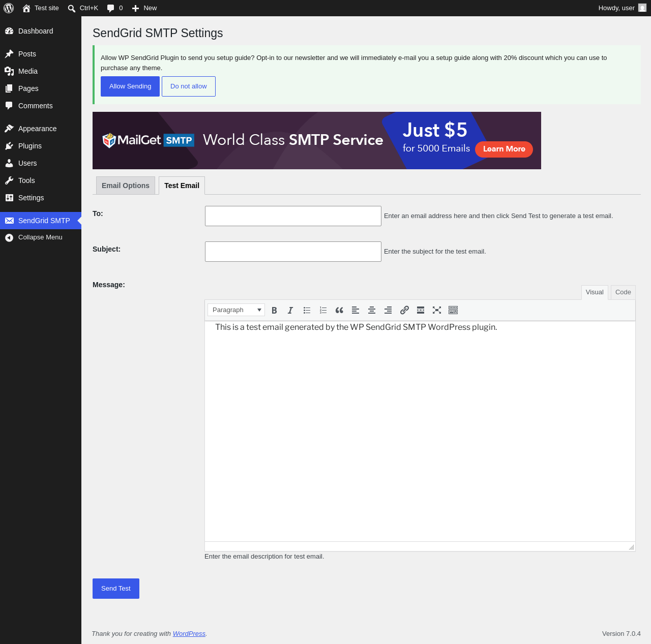Align message text to the right
Image resolution: width=651 pixels, height=644 pixels.
[388, 310]
